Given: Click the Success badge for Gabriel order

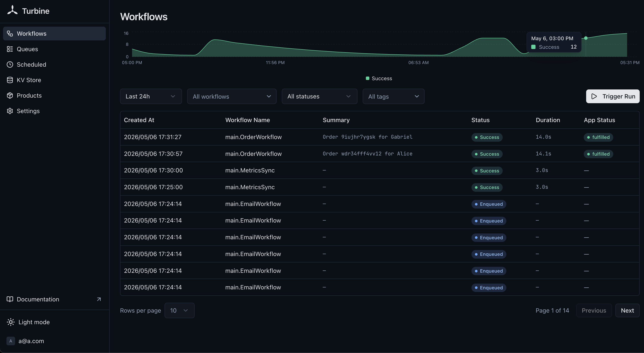Looking at the screenshot, I should click(x=487, y=137).
